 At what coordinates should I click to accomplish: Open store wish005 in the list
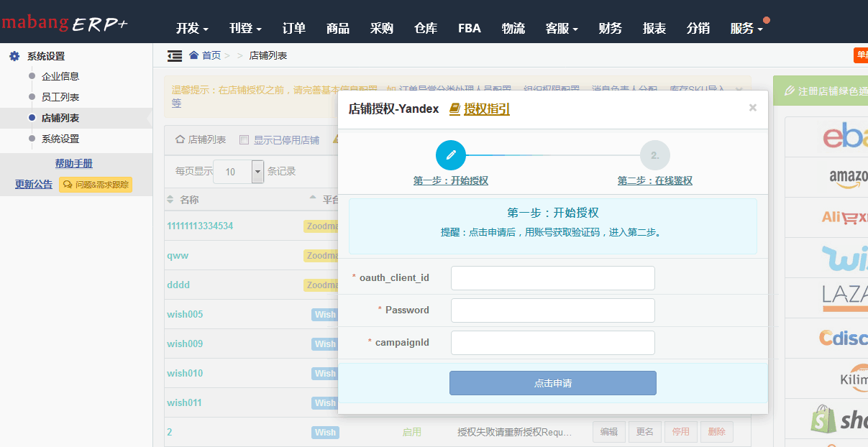click(185, 314)
